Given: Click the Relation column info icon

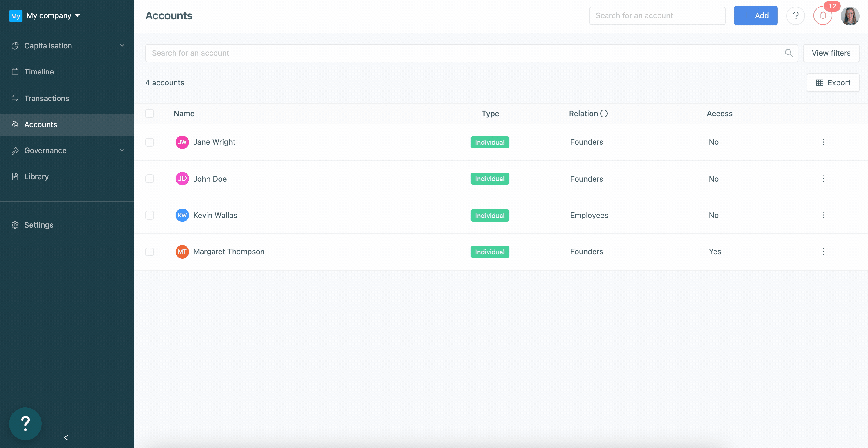Looking at the screenshot, I should (x=604, y=114).
